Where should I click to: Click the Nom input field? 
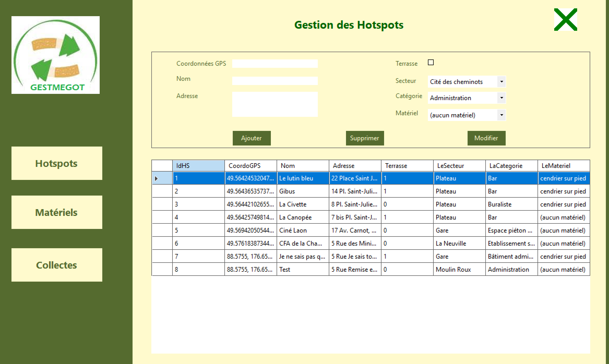275,81
